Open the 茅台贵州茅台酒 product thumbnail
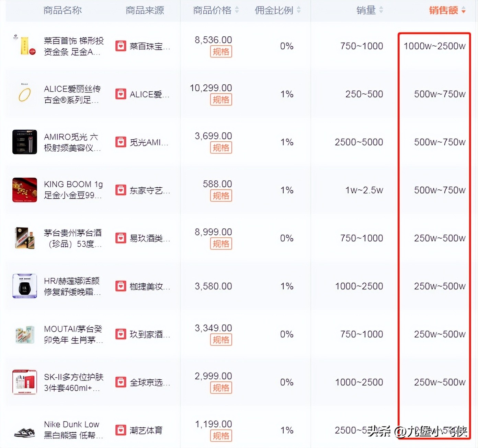 [x=25, y=238]
